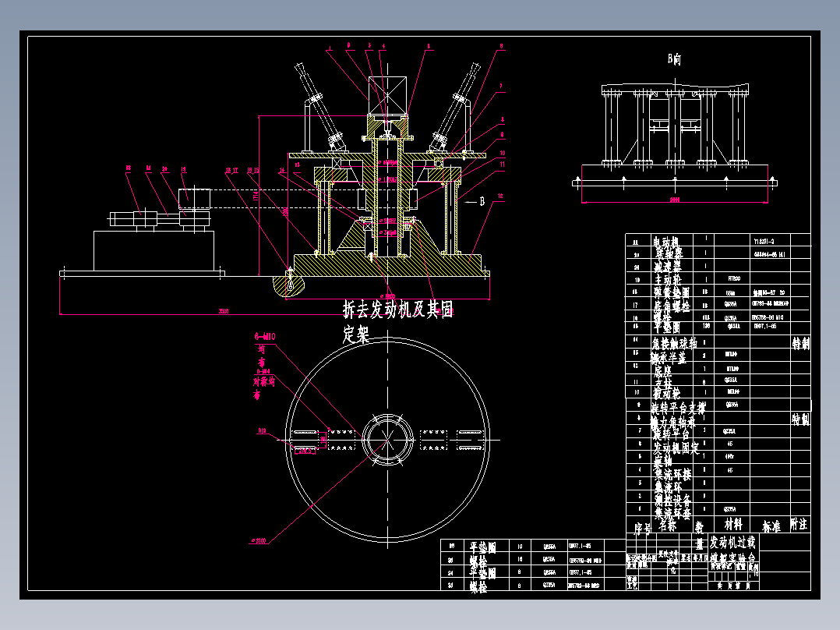Select the centerline cross in the circular view

387,439
